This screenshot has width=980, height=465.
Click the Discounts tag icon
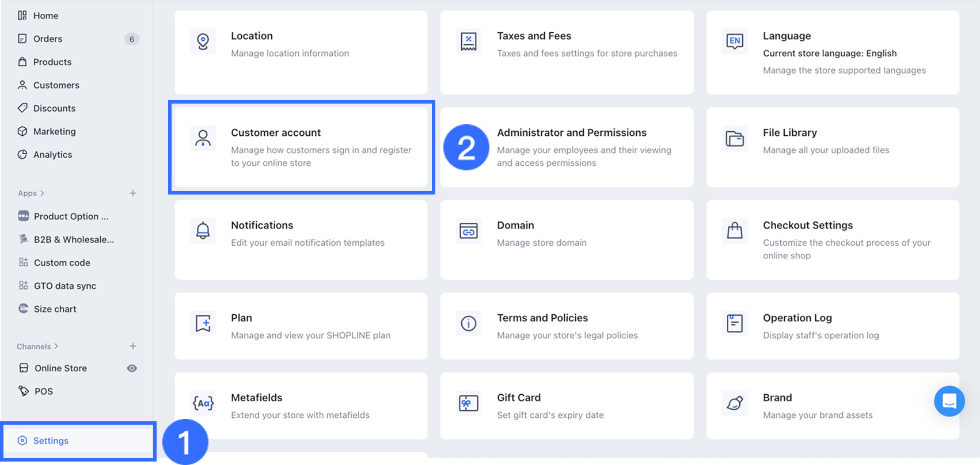(x=22, y=108)
